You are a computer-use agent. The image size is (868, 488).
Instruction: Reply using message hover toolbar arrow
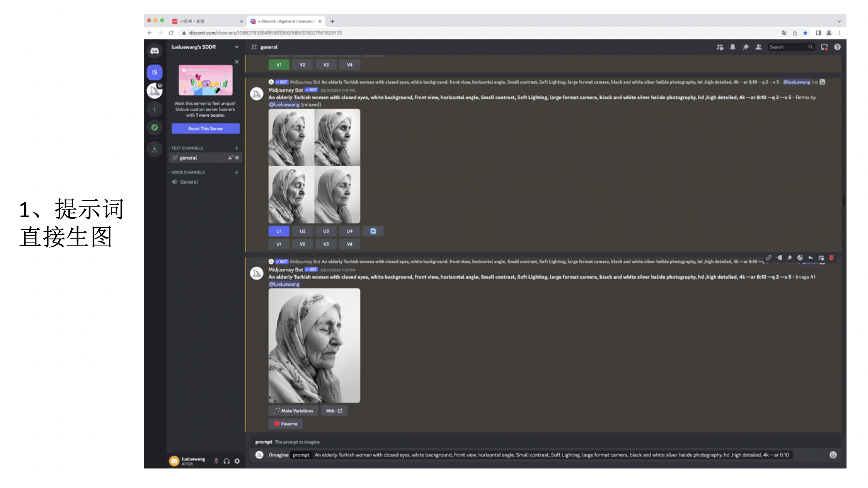tap(811, 258)
